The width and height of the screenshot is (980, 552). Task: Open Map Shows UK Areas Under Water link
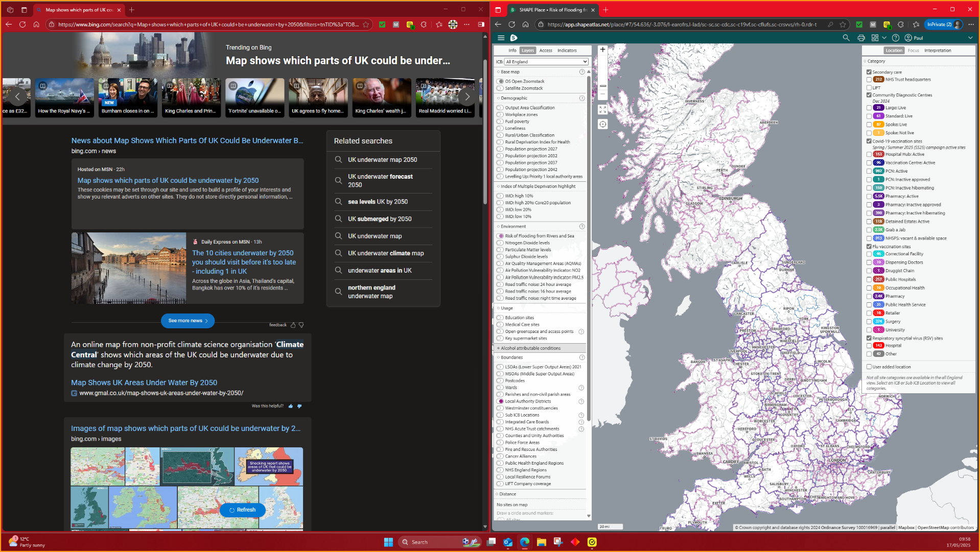pos(144,382)
